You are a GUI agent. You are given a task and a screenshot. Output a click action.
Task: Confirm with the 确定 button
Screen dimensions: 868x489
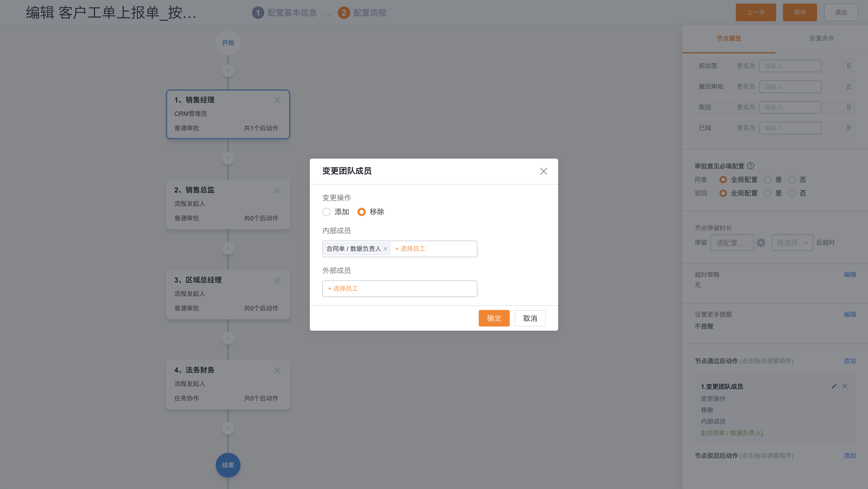[494, 318]
